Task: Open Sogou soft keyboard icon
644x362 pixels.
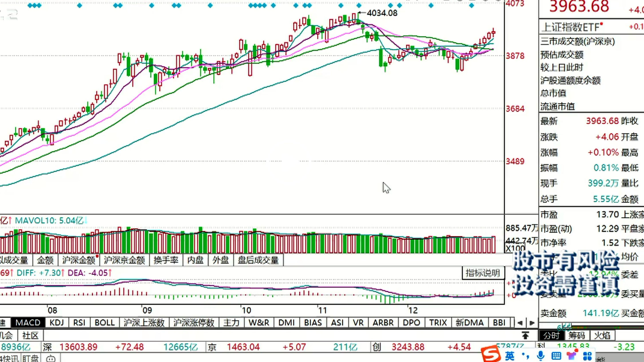Action: tap(556, 356)
